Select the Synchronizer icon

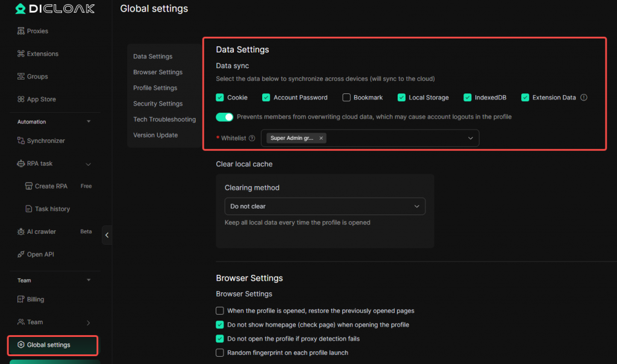click(x=21, y=140)
